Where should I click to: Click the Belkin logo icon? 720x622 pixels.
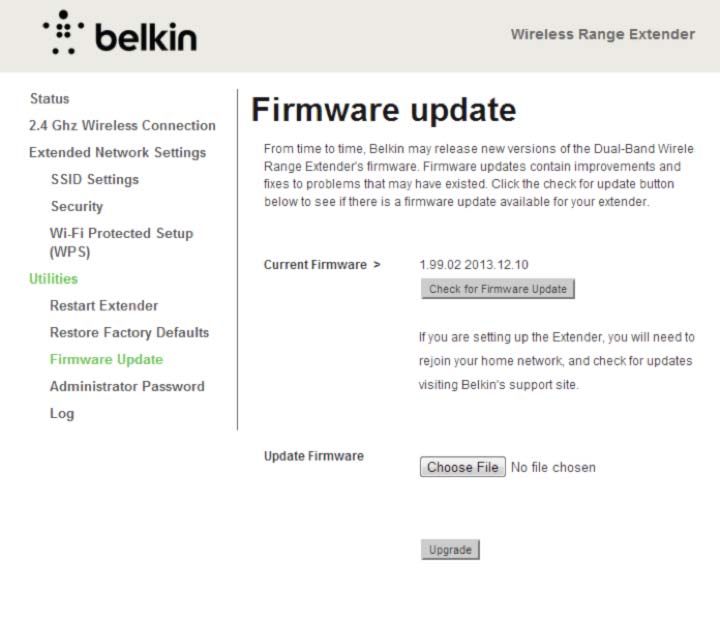click(x=63, y=33)
